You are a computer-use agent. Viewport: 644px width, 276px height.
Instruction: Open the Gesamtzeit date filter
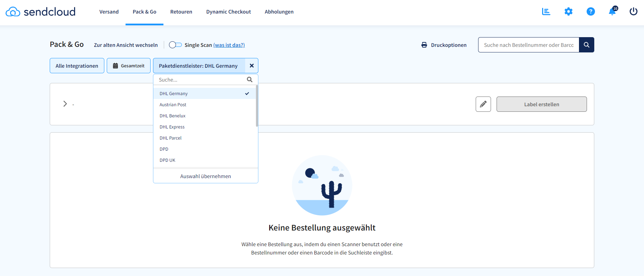click(129, 66)
